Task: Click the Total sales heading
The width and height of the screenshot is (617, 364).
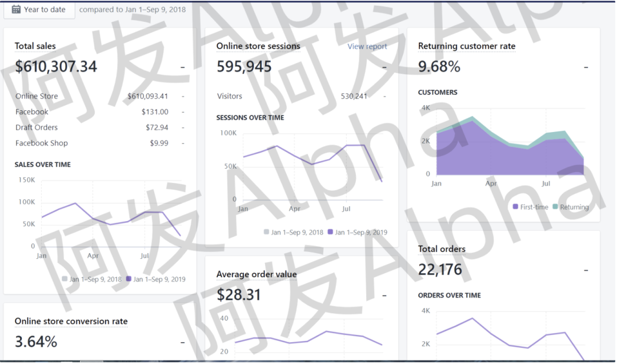Action: (35, 46)
